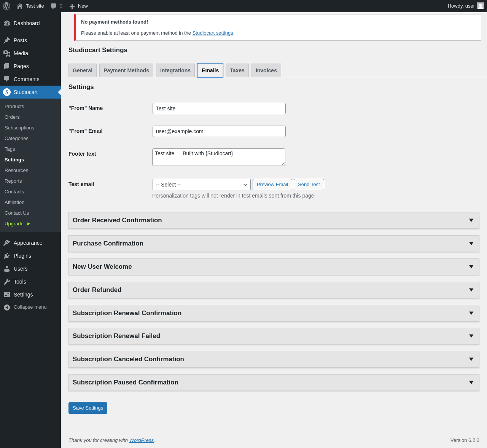Open Tags in Studiocart submenu
This screenshot has height=448, width=487.
[x=10, y=149]
